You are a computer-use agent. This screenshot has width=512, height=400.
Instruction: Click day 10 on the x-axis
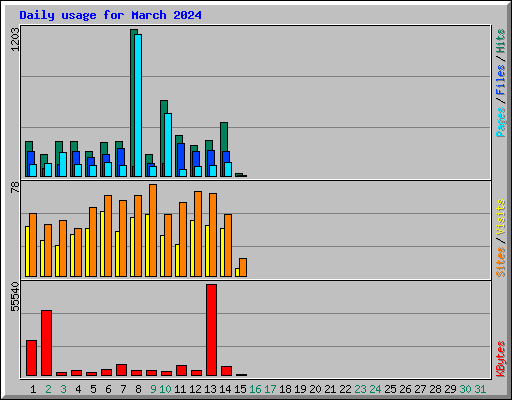(165, 389)
